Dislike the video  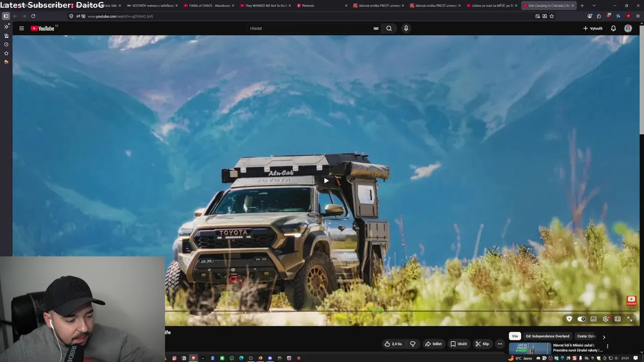[413, 344]
